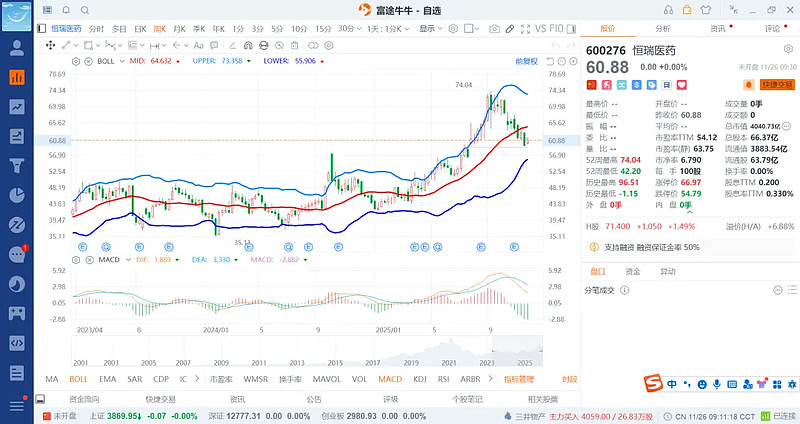Open the search magnifier in title bar
Viewport: 800px width, 424px height.
click(x=85, y=10)
